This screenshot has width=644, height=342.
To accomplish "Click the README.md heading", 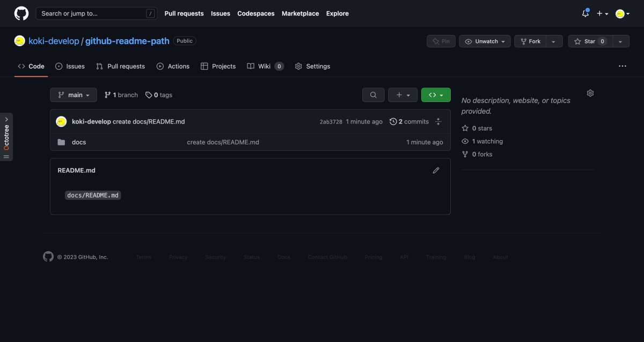I will (76, 170).
